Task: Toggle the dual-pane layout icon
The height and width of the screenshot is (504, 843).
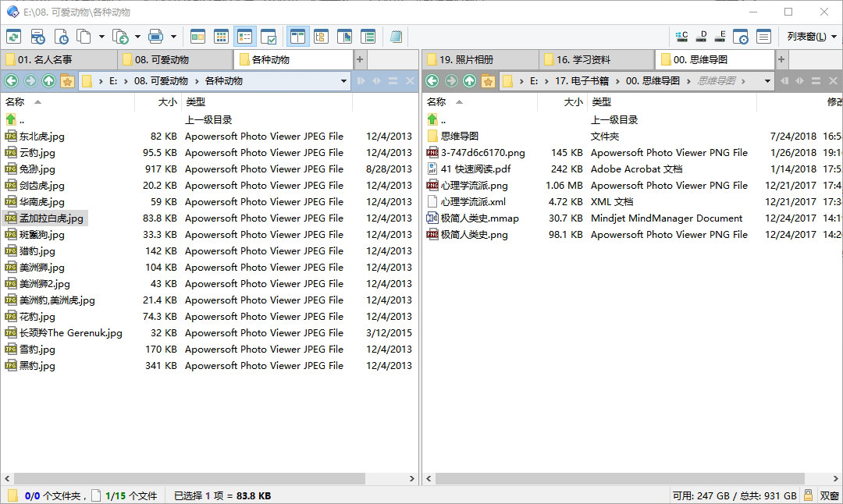Action: 298,36
